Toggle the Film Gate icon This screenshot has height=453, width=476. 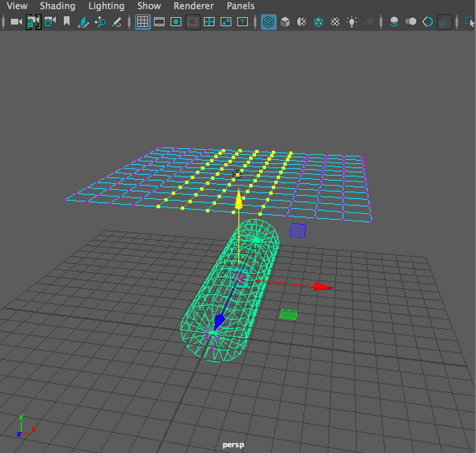159,22
